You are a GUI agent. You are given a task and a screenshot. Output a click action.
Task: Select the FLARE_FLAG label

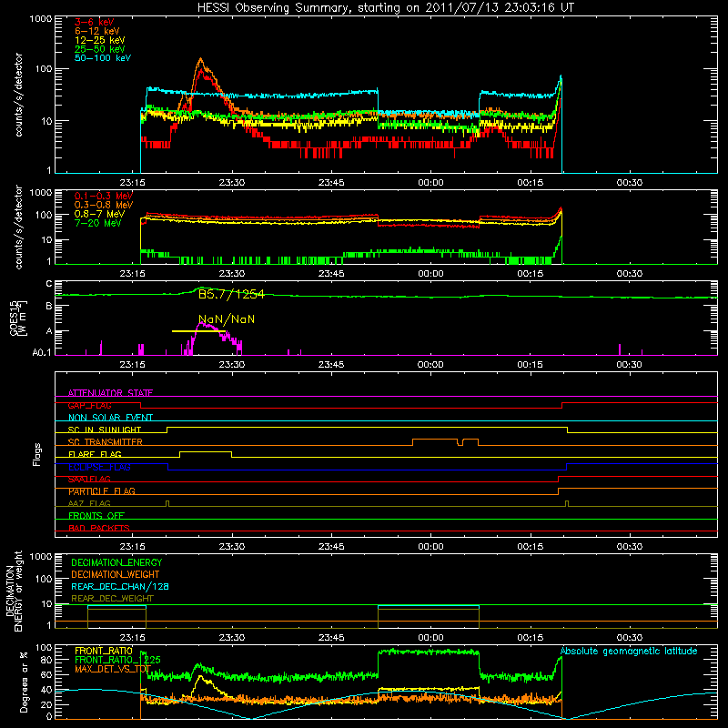point(95,454)
